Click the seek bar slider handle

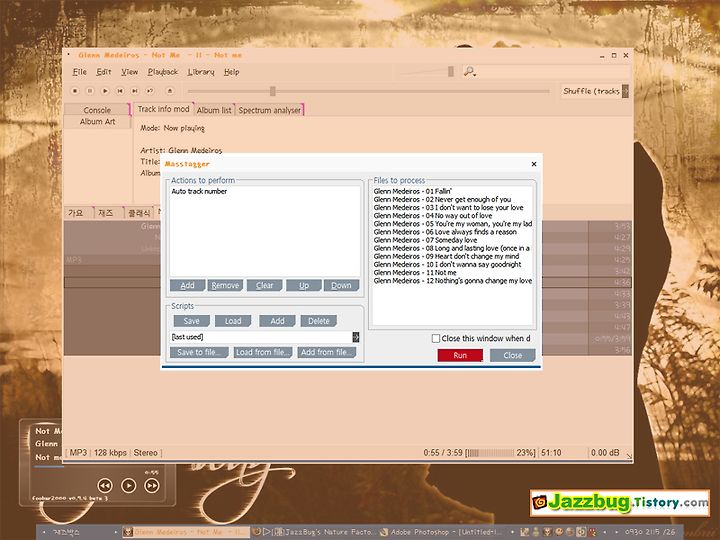(x=273, y=91)
